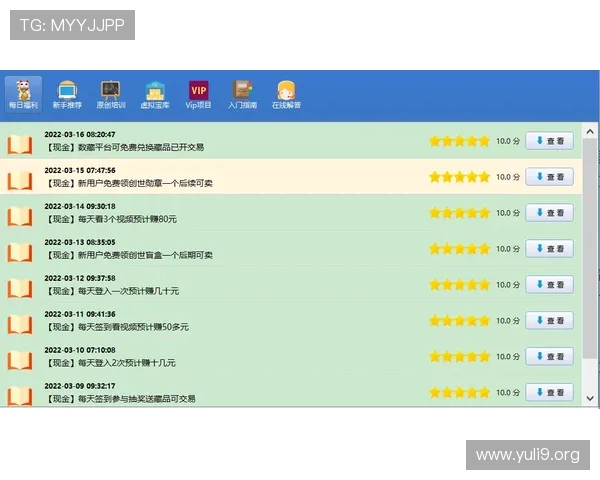
Task: Select 新用户免费领创世盲盒一个后期可卖 title
Action: click(x=145, y=255)
